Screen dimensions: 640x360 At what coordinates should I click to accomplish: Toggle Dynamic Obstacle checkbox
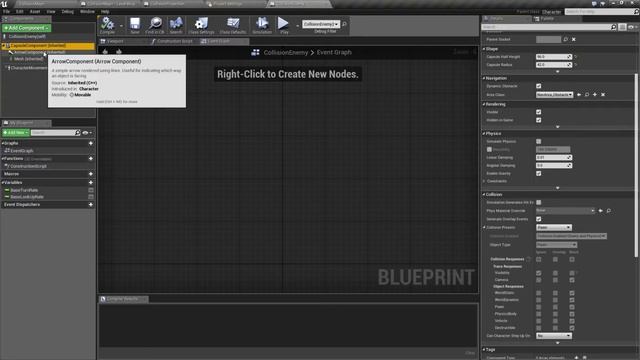pyautogui.click(x=538, y=86)
